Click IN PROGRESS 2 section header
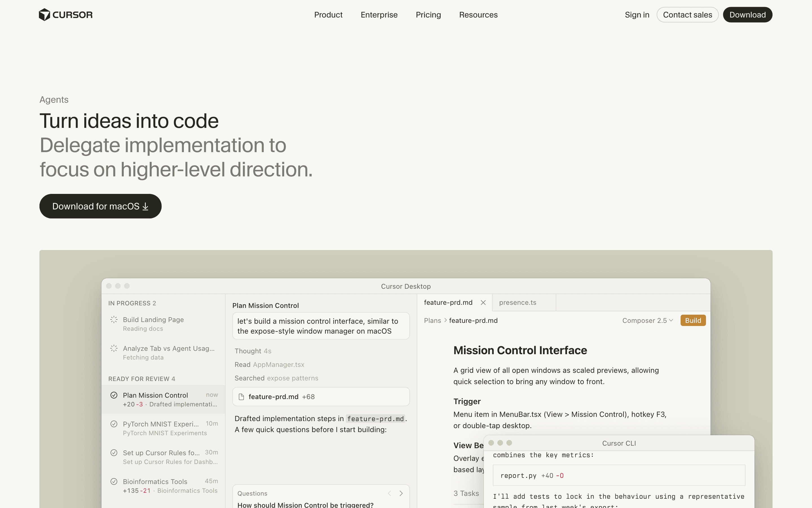 click(132, 303)
